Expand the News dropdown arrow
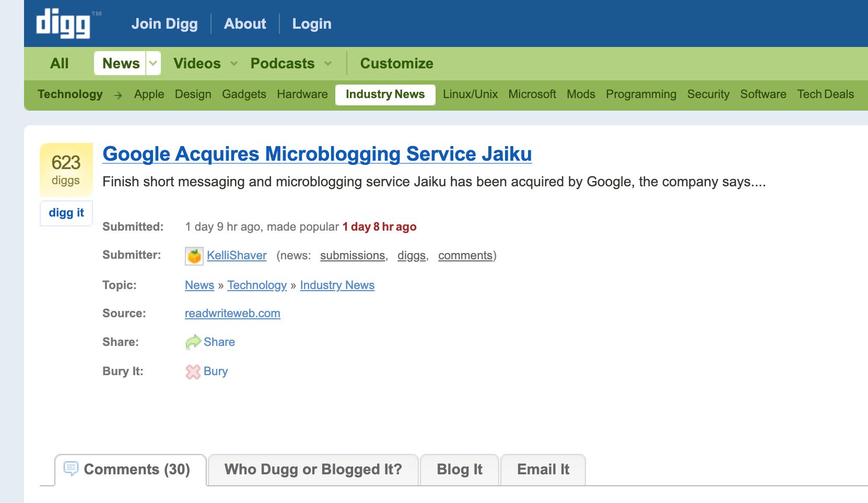 (x=153, y=63)
